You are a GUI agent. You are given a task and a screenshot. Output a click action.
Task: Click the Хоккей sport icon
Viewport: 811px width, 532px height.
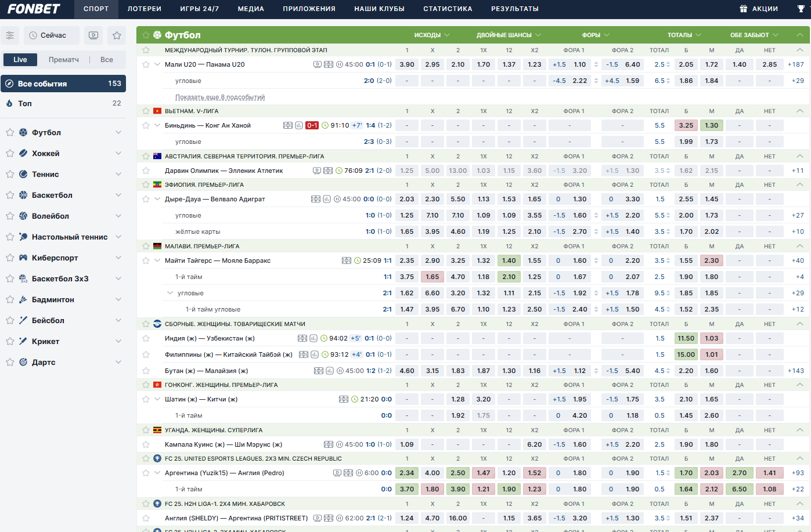coord(23,153)
